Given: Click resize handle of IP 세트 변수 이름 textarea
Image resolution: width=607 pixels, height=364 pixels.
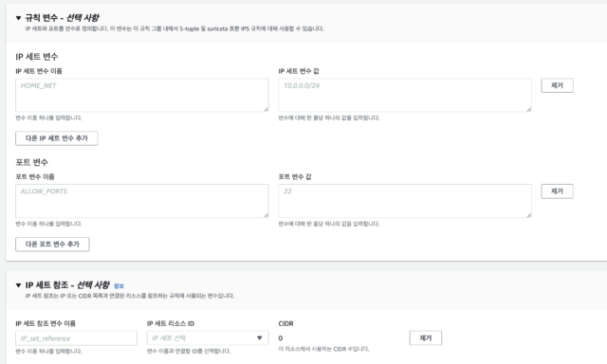Looking at the screenshot, I should 266,109.
